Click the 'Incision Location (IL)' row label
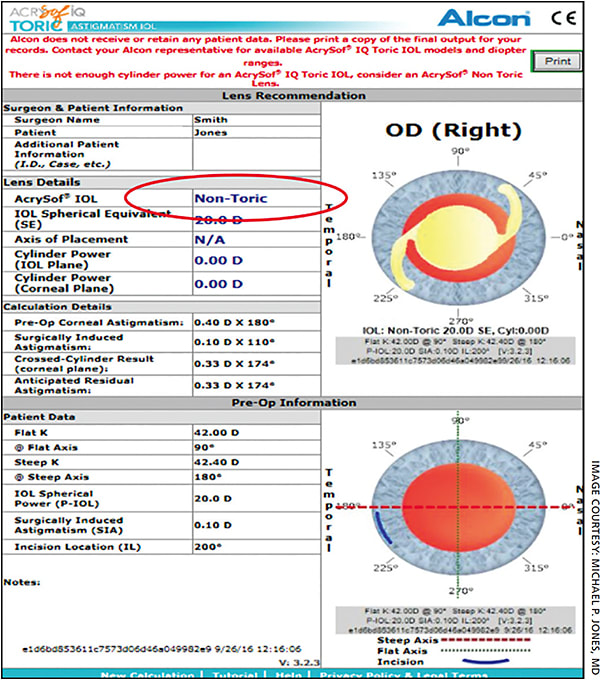Viewport: 601px width, 680px height. tap(78, 547)
